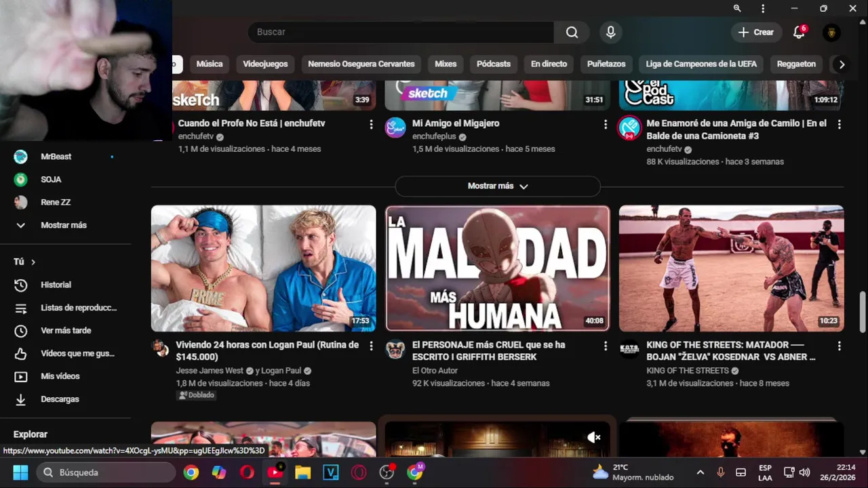Click in the Buscar search field
Screen dimensions: 868x488
[x=401, y=32]
